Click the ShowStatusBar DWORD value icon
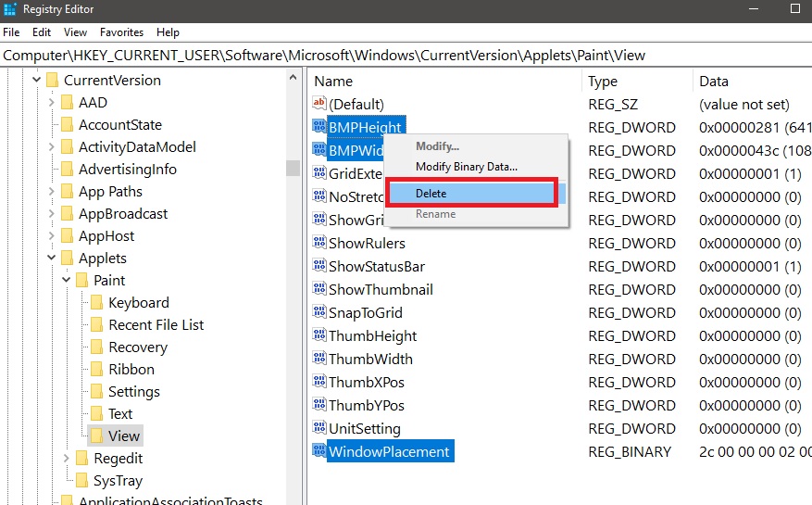The height and width of the screenshot is (505, 812). click(x=319, y=265)
